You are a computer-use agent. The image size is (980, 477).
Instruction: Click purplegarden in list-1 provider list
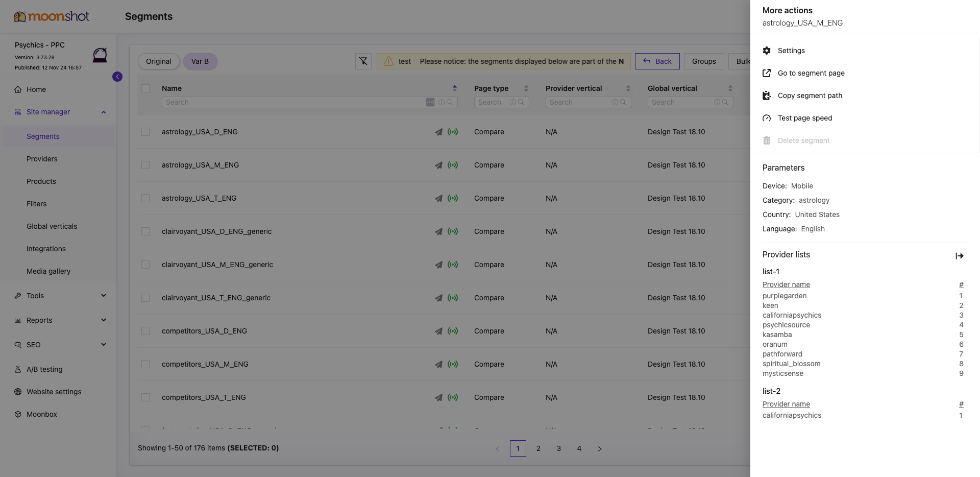coord(785,296)
